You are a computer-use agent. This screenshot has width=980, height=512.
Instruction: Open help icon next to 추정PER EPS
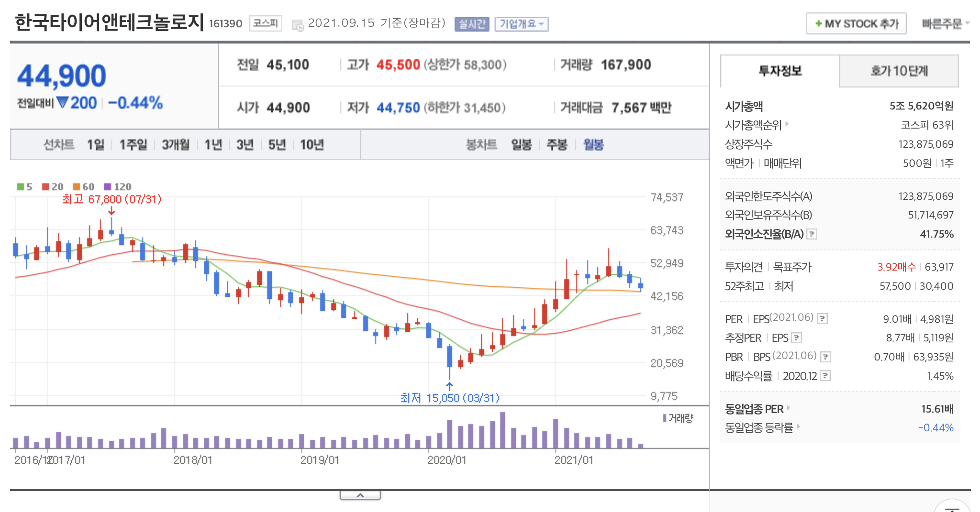pos(796,338)
